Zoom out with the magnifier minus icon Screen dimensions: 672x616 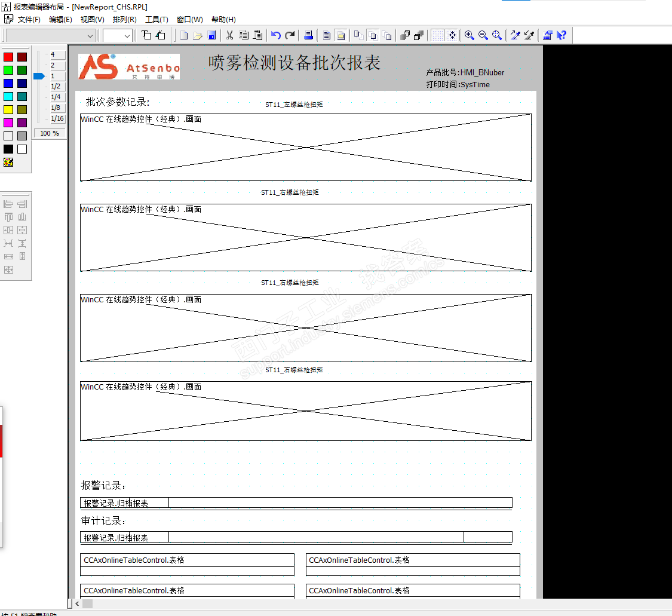pos(483,35)
